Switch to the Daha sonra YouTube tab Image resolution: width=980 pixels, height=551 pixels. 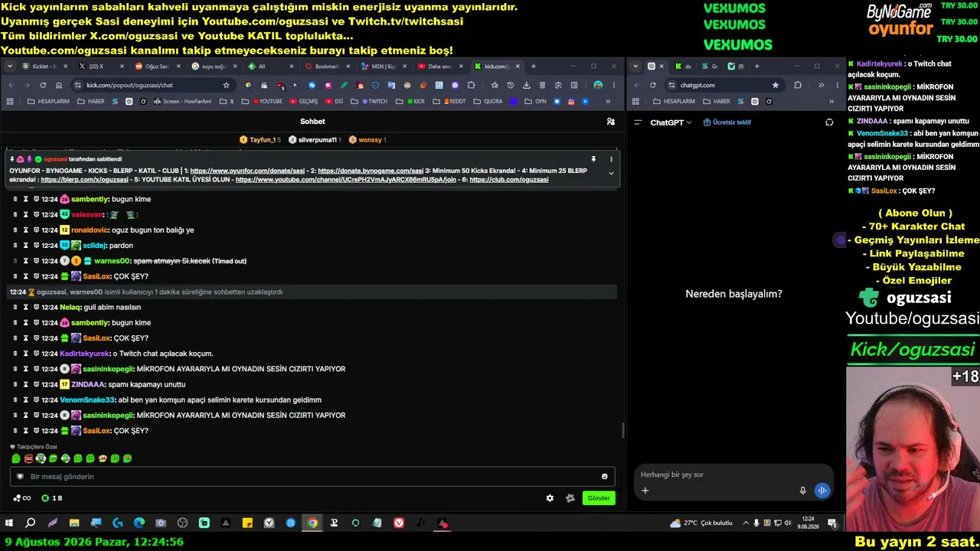(x=442, y=67)
